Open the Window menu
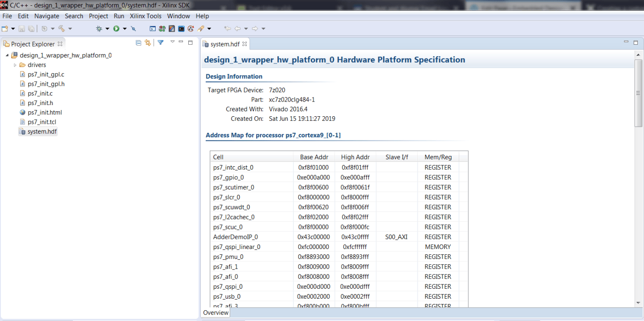644x321 pixels. click(178, 16)
